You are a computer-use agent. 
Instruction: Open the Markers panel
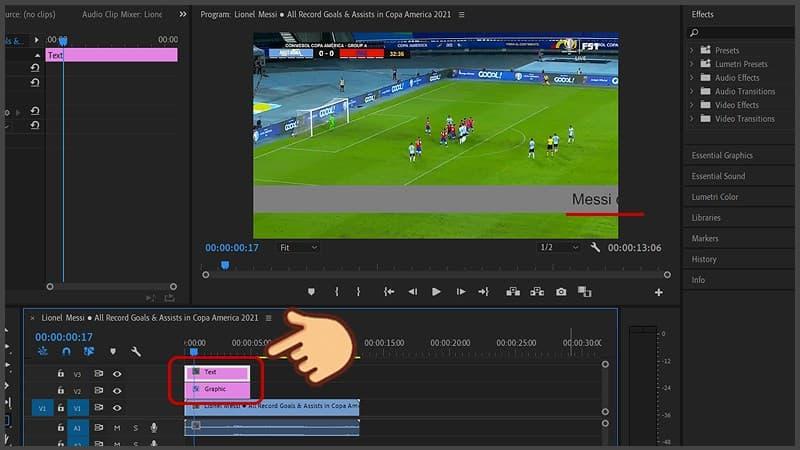coord(705,238)
